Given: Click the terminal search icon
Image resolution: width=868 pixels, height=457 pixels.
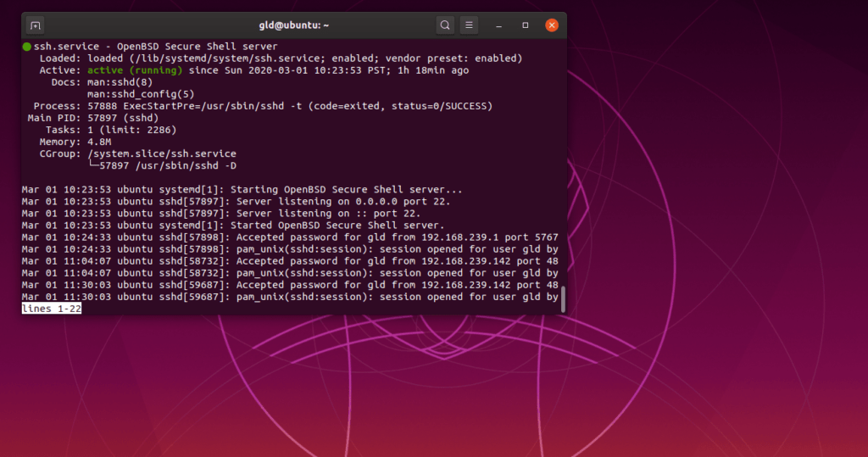Looking at the screenshot, I should coord(444,25).
